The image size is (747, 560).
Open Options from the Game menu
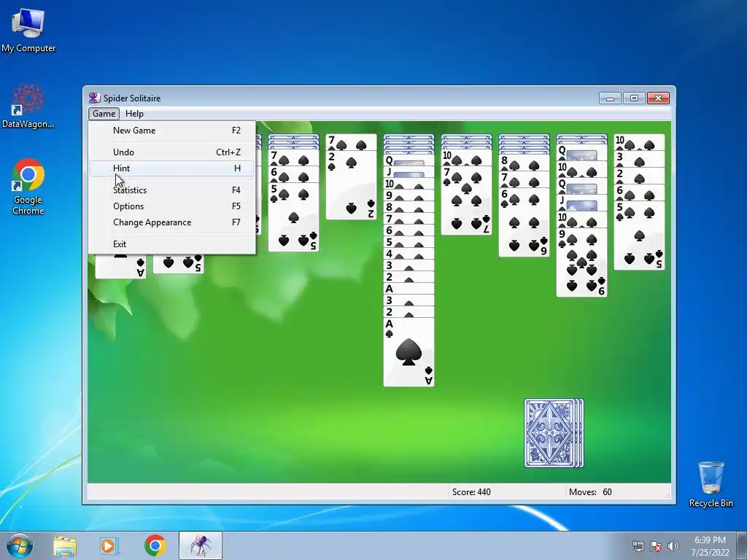tap(171, 206)
